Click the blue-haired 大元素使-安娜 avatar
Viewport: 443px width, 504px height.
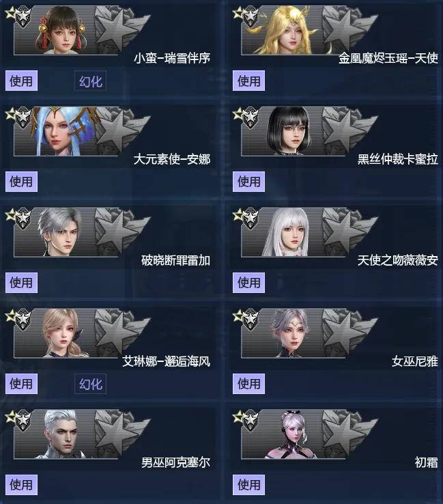click(x=64, y=132)
